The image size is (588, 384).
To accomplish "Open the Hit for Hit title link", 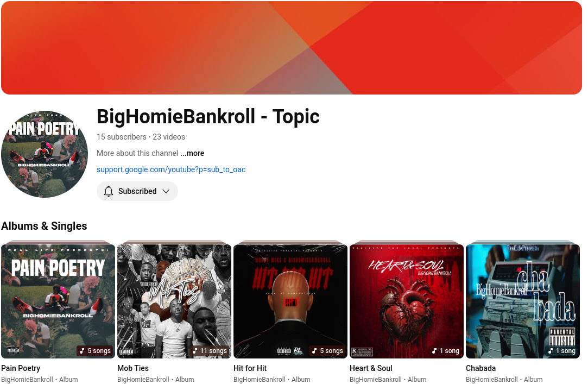I will [250, 368].
